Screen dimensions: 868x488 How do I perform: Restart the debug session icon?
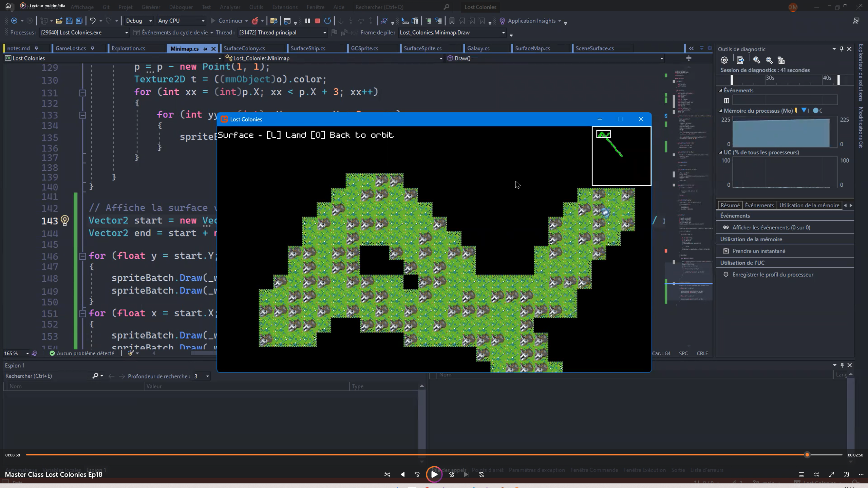[x=327, y=21]
